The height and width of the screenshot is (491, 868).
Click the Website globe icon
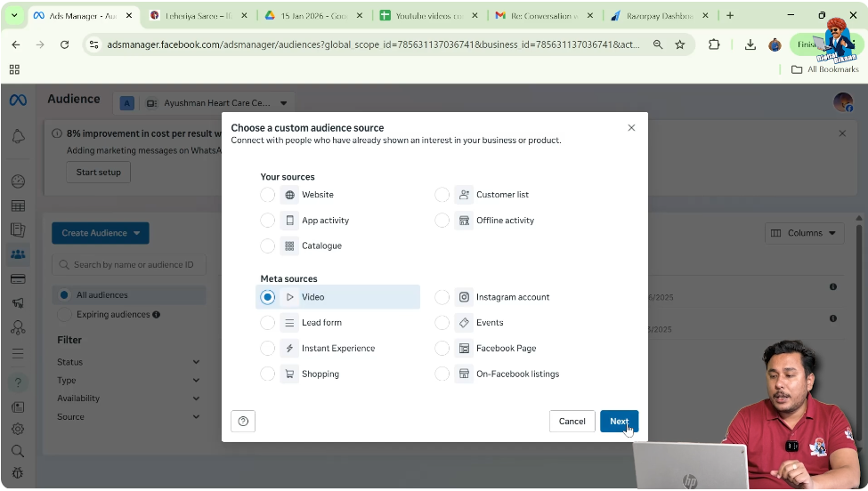[x=289, y=195]
